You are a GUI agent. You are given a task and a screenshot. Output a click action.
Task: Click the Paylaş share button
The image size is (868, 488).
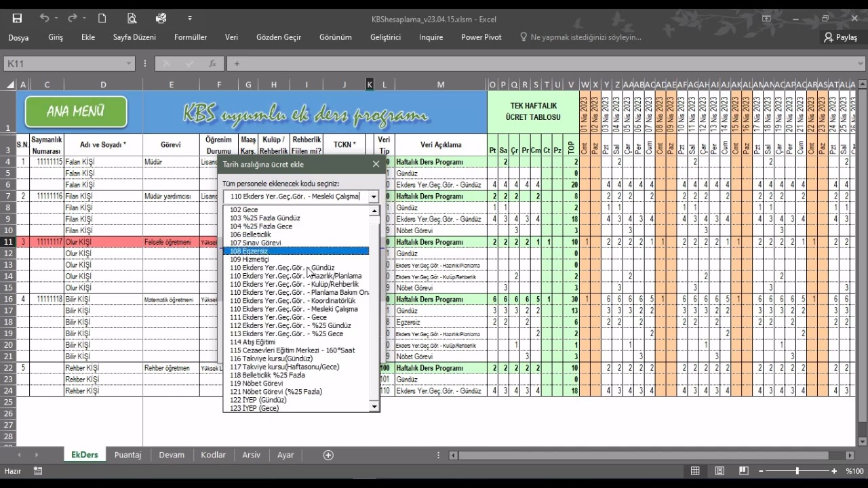tap(840, 37)
